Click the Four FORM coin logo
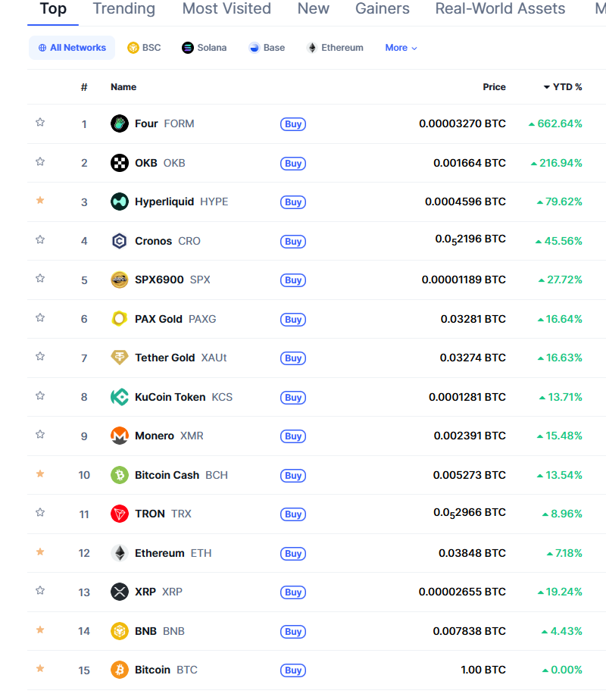 click(119, 123)
